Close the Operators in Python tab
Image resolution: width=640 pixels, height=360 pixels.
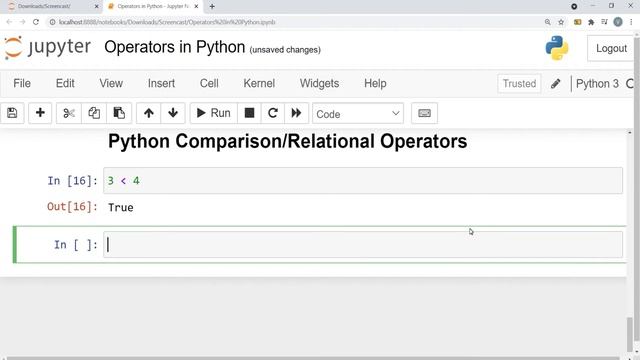pos(196,7)
